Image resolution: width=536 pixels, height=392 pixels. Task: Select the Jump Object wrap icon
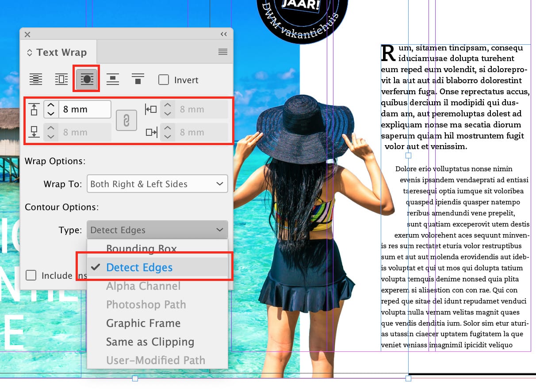[x=112, y=79]
